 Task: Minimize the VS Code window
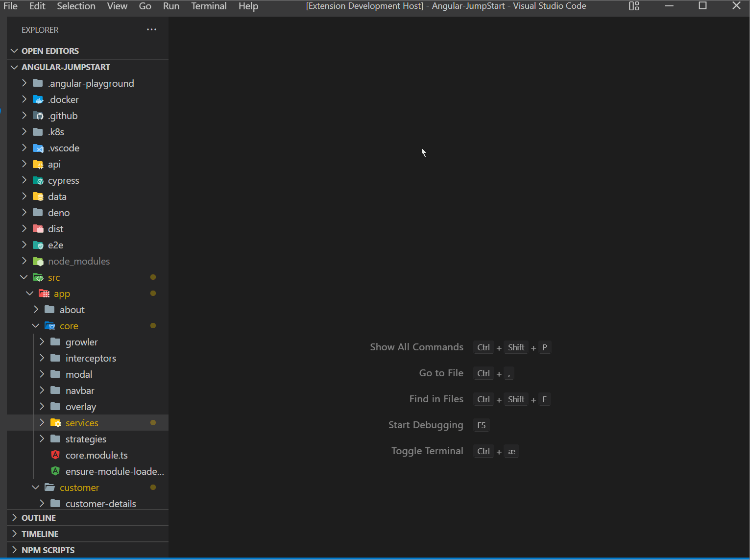670,6
